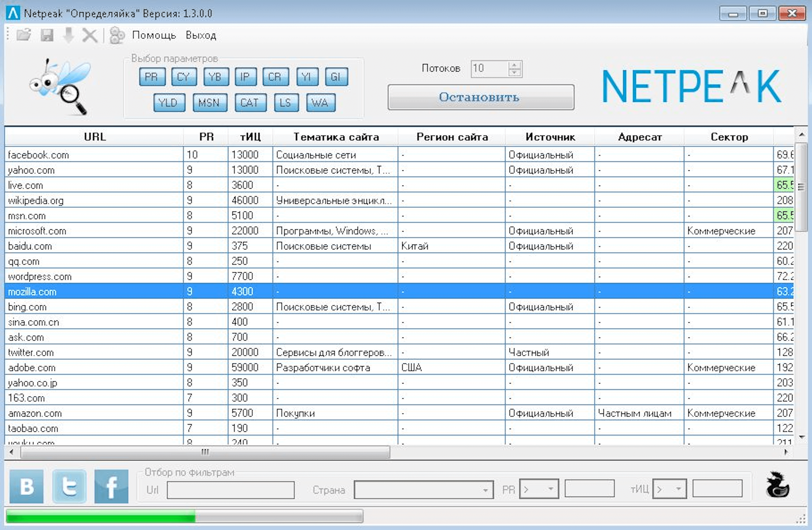
Task: Click the PR filter value field
Action: 589,488
